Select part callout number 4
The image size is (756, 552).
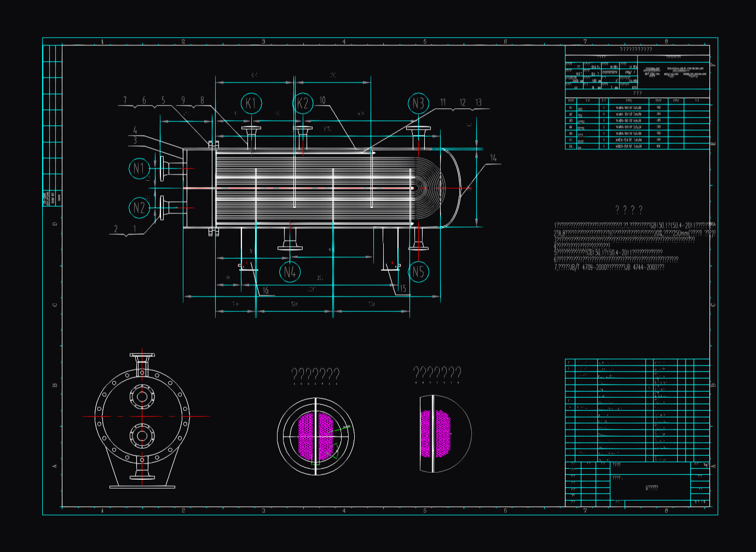click(x=135, y=130)
